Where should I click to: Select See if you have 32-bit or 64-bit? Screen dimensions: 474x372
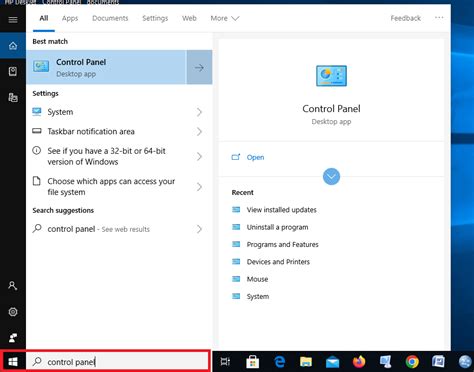(119, 156)
